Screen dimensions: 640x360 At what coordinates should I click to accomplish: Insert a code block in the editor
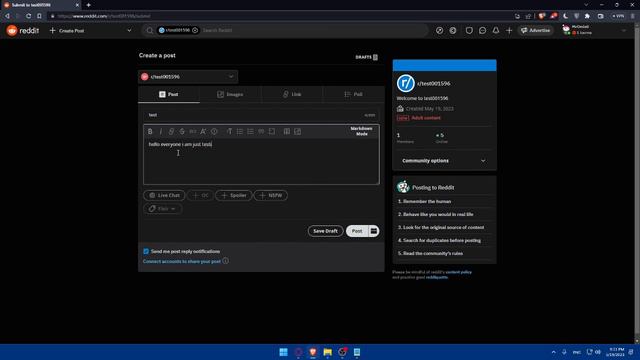272,131
